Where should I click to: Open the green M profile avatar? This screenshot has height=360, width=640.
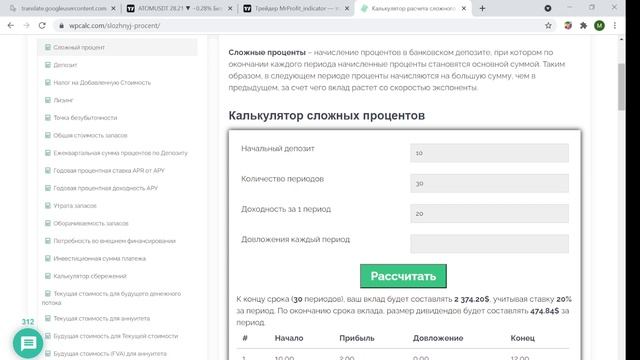tap(599, 25)
